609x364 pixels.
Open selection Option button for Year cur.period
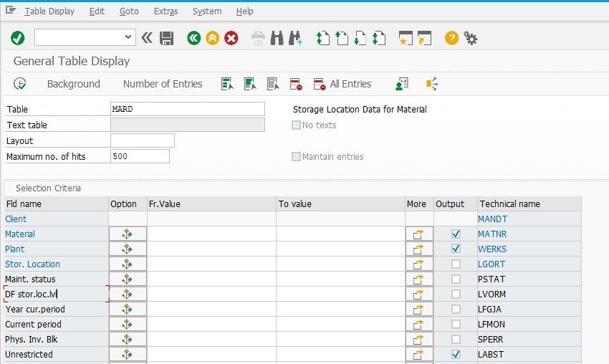point(128,310)
